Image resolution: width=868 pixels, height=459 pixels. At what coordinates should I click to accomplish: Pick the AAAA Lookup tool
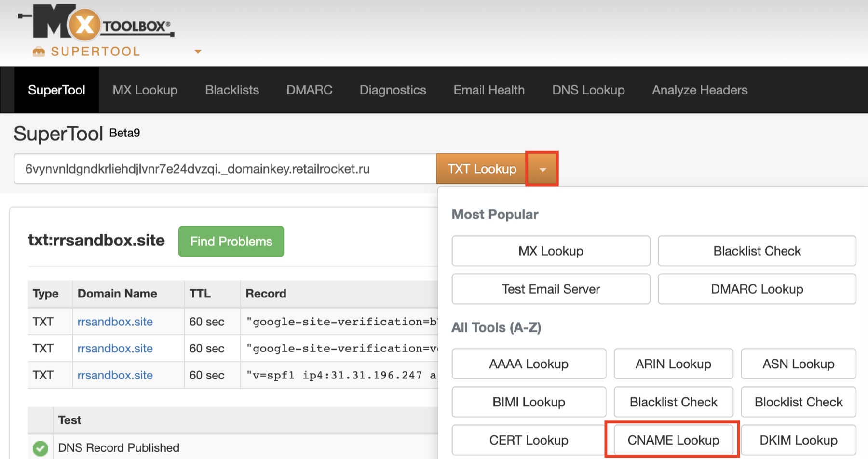[x=529, y=364]
